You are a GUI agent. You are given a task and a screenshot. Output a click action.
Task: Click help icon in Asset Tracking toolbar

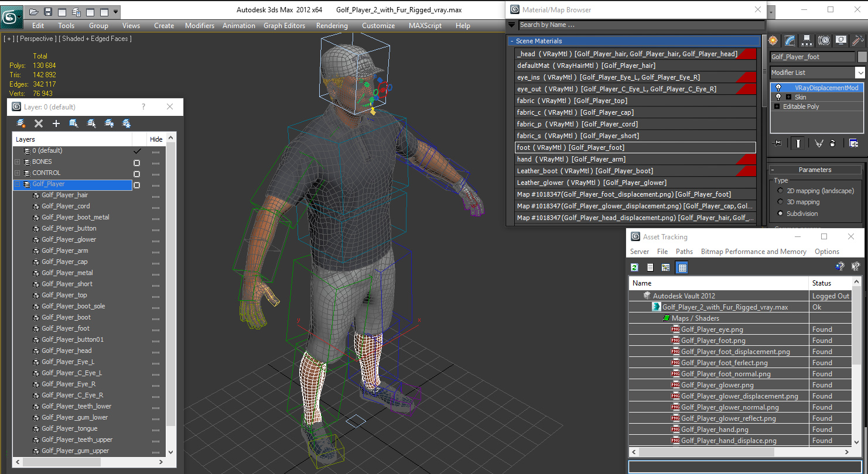click(840, 266)
